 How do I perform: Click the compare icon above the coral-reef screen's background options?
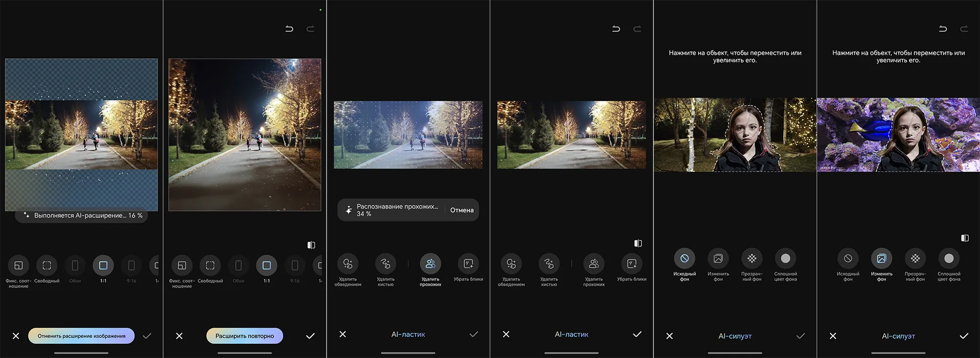click(x=964, y=238)
